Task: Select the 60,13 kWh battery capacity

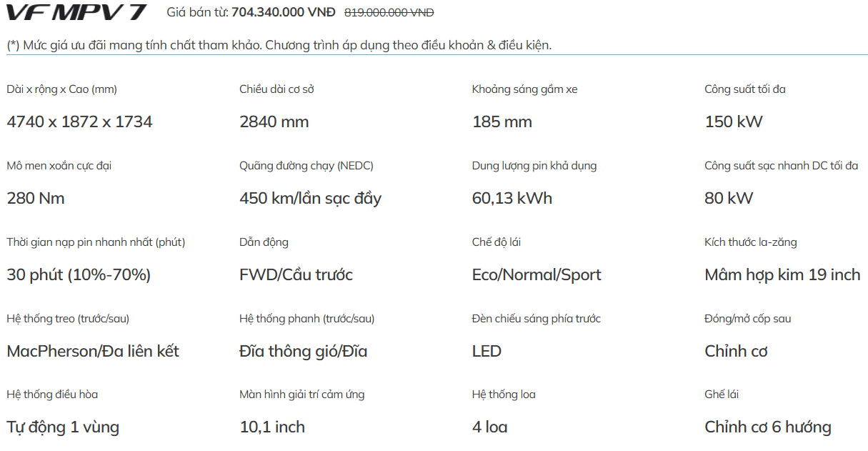Action: tap(512, 198)
